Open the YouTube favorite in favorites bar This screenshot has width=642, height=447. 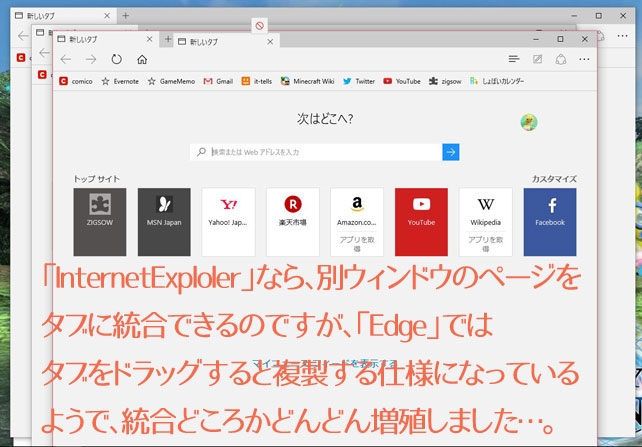point(402,81)
